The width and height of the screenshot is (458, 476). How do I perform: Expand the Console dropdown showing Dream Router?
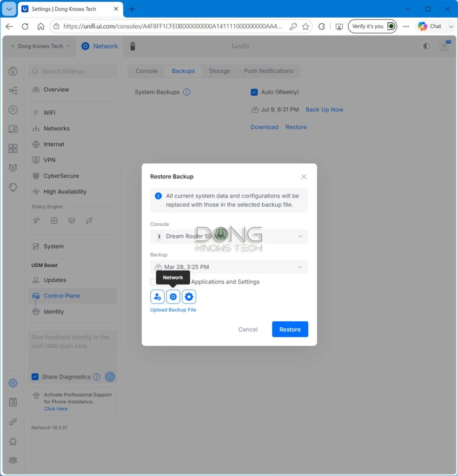[x=229, y=236]
